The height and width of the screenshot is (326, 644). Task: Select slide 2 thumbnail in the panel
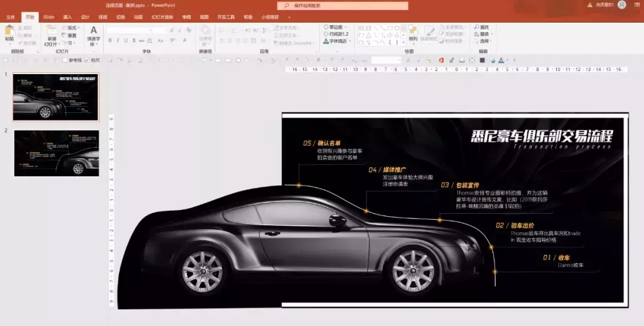pyautogui.click(x=57, y=153)
